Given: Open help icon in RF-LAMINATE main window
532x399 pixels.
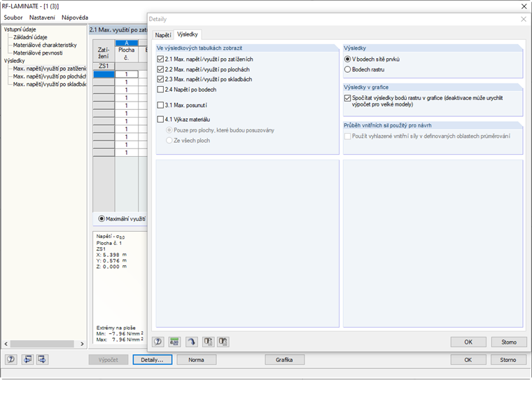Looking at the screenshot, I should click(x=11, y=359).
